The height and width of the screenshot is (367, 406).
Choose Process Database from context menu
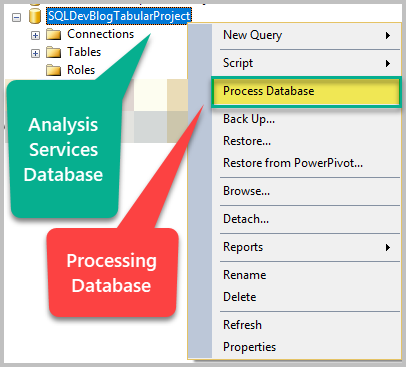click(x=306, y=91)
